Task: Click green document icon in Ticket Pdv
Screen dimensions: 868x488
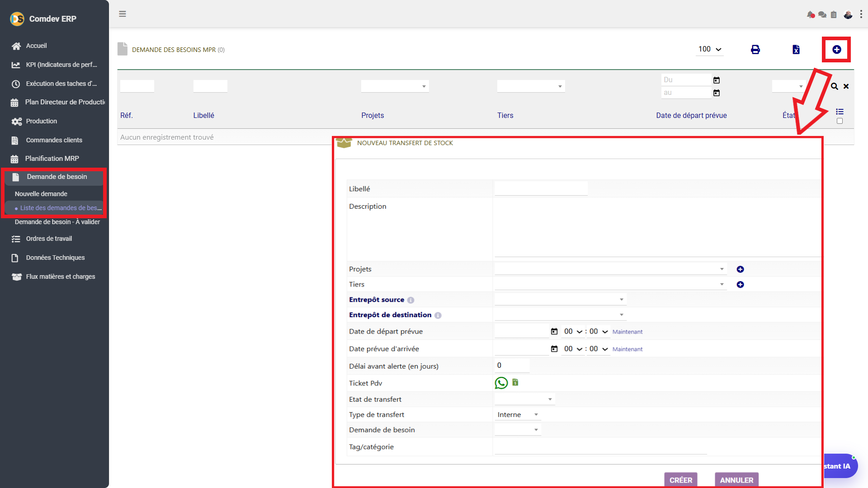Action: (x=515, y=382)
